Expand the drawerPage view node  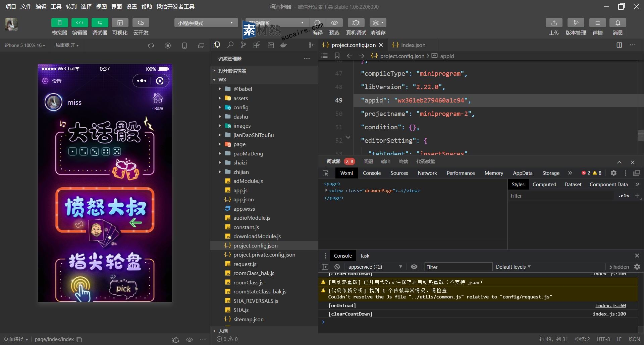coord(326,190)
